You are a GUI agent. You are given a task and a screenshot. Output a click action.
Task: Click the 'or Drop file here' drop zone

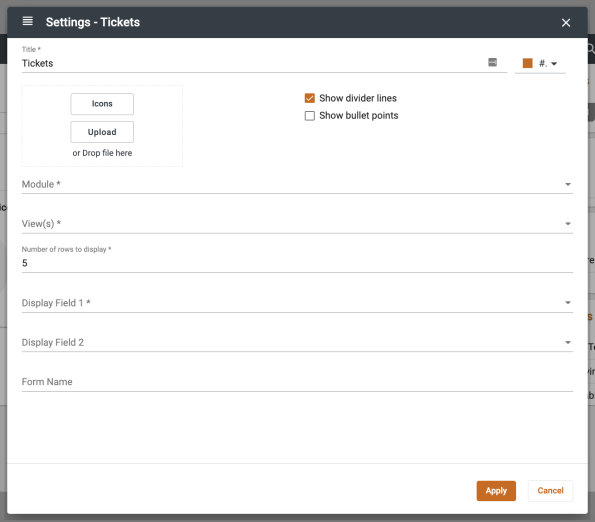pos(102,153)
